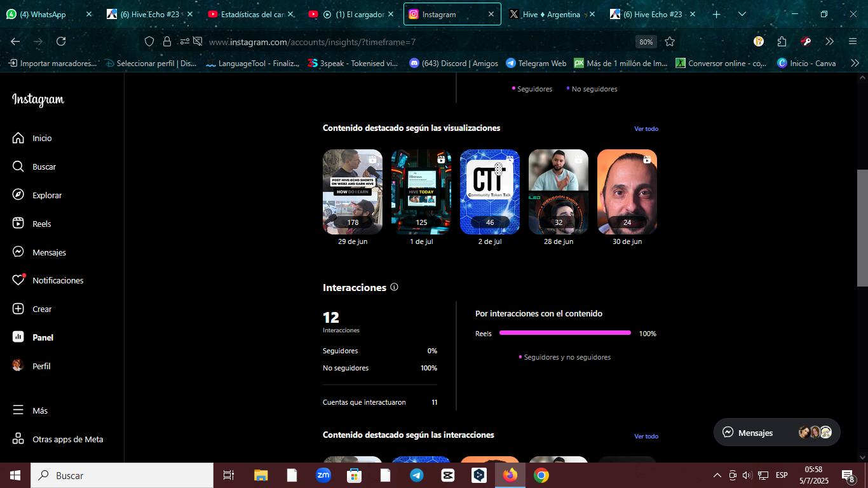Click Cuentas que interactuaron row
868x488 pixels.
[x=380, y=402]
